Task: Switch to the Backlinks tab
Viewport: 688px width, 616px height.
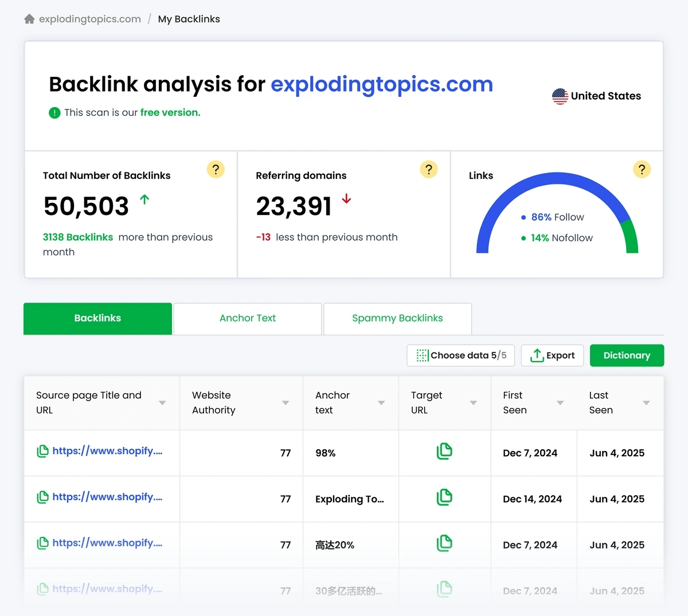Action: [x=98, y=319]
